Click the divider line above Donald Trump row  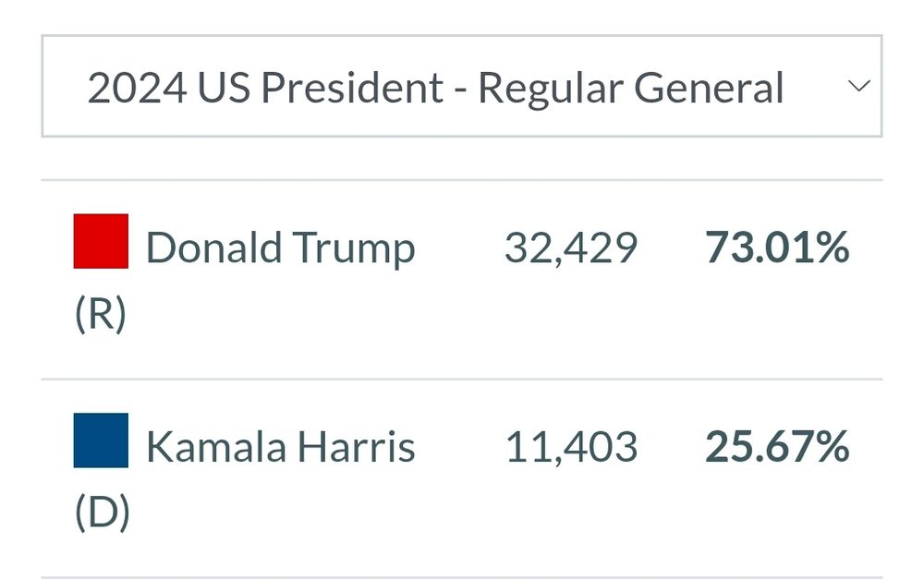click(462, 180)
